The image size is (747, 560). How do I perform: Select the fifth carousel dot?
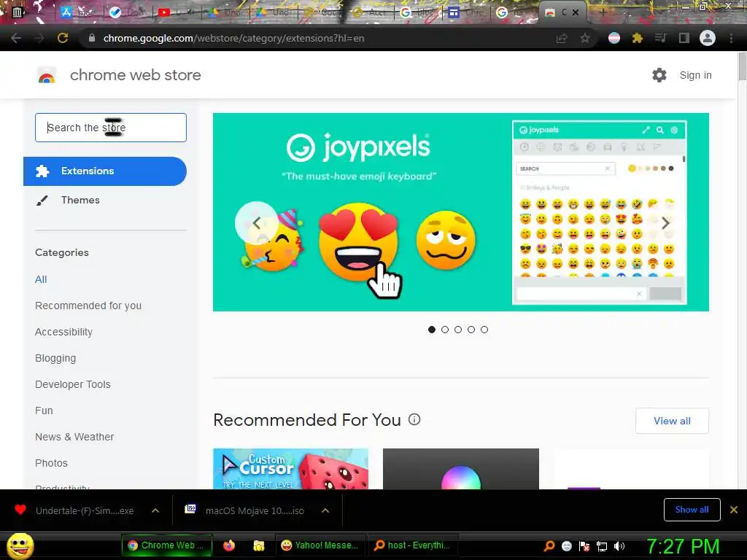[x=484, y=330]
